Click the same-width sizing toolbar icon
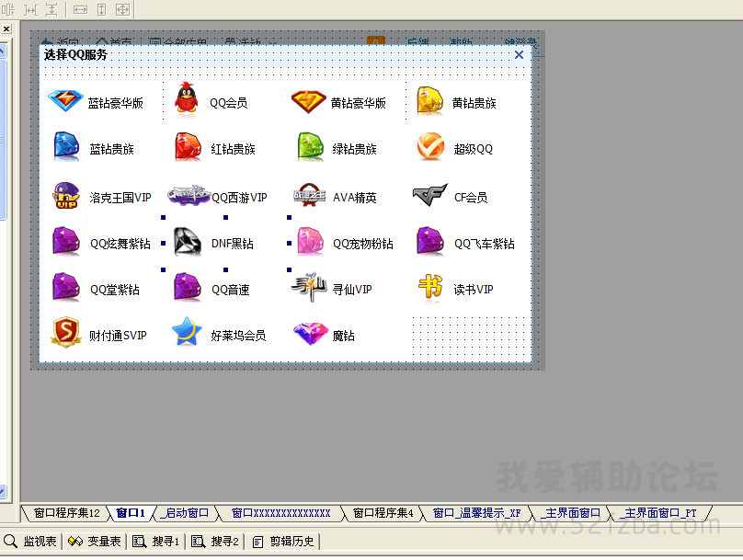The width and height of the screenshot is (743, 560). click(80, 9)
